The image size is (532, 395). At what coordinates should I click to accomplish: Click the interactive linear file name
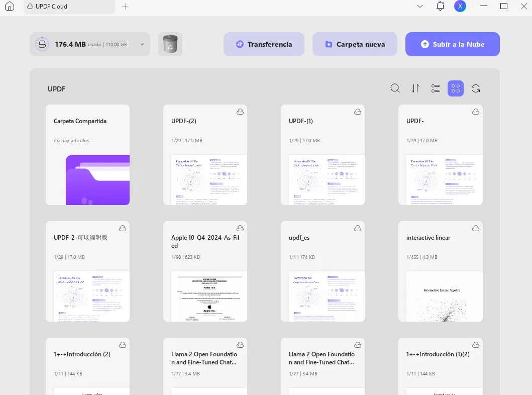click(428, 238)
